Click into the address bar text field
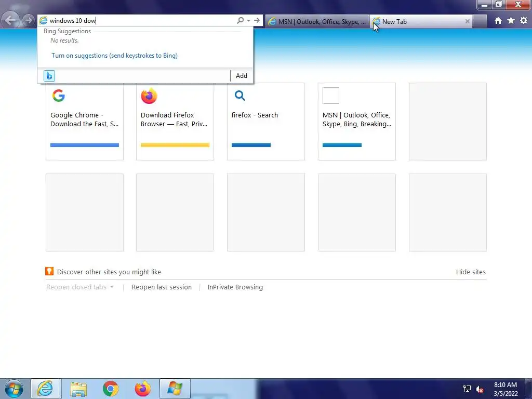Image resolution: width=532 pixels, height=399 pixels. [142, 20]
